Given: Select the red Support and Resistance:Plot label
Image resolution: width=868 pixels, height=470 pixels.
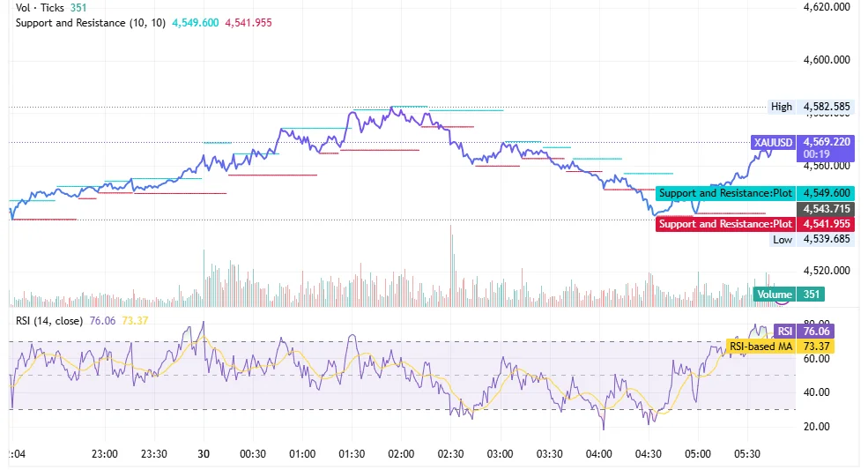Looking at the screenshot, I should pos(725,224).
